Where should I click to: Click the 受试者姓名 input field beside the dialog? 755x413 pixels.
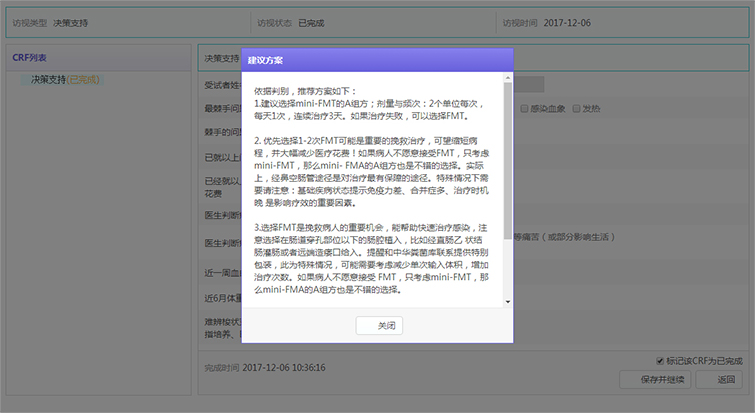[530, 85]
